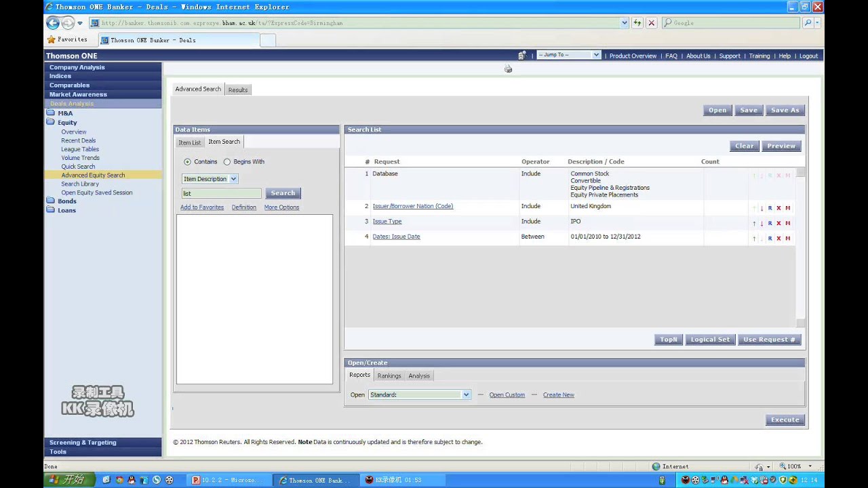This screenshot has height=488, width=868.
Task: Click the IE Forward navigation button
Action: click(68, 23)
